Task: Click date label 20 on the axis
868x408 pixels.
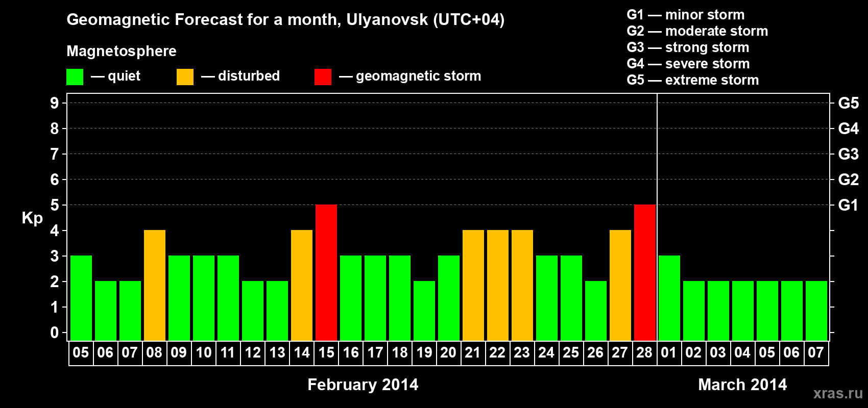Action: pos(448,353)
